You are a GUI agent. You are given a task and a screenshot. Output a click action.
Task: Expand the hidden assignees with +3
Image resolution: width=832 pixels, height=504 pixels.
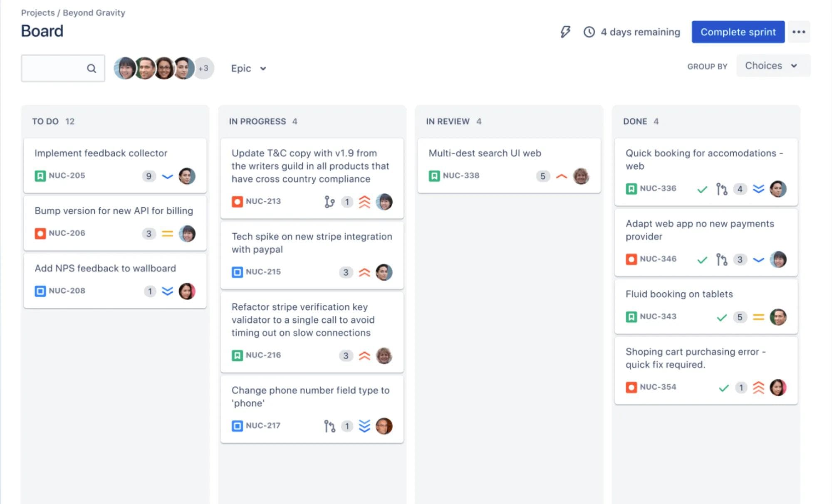(203, 68)
